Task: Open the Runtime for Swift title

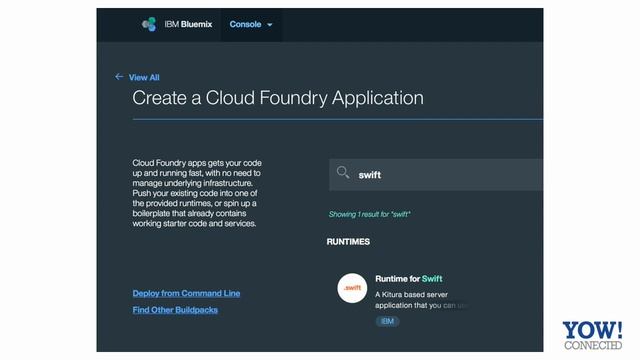Action: 409,279
